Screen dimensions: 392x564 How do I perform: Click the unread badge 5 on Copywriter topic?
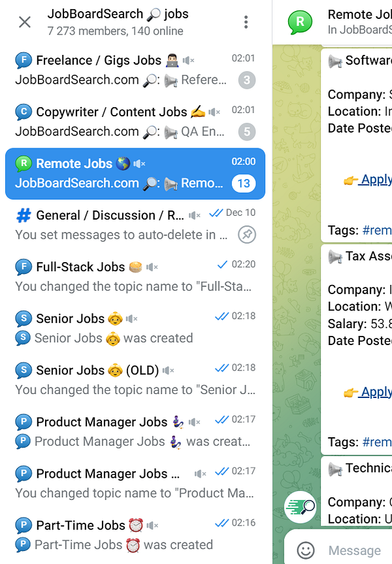click(247, 132)
